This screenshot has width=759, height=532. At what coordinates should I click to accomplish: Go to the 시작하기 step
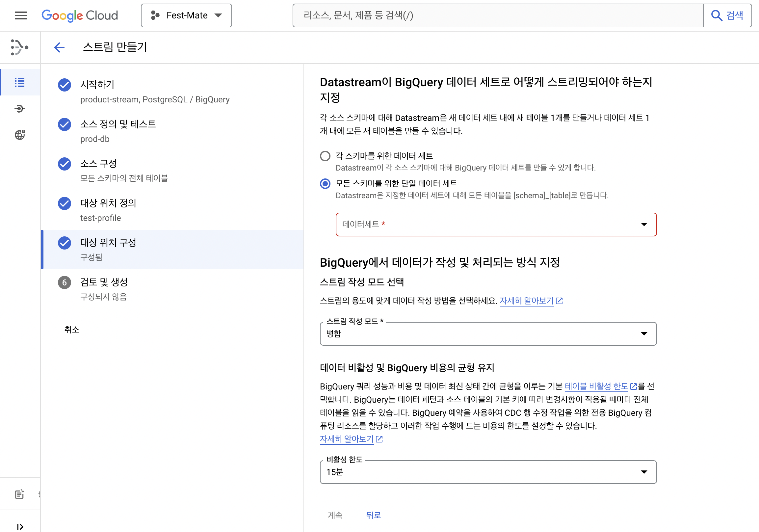coord(172,92)
